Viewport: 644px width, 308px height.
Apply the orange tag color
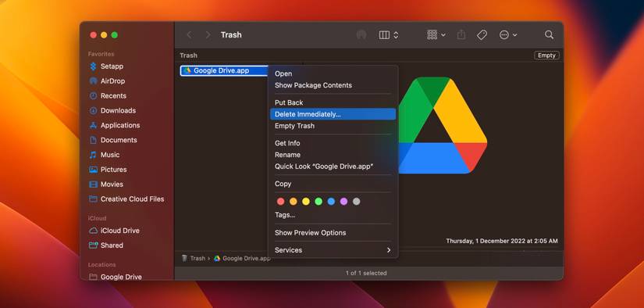(294, 202)
